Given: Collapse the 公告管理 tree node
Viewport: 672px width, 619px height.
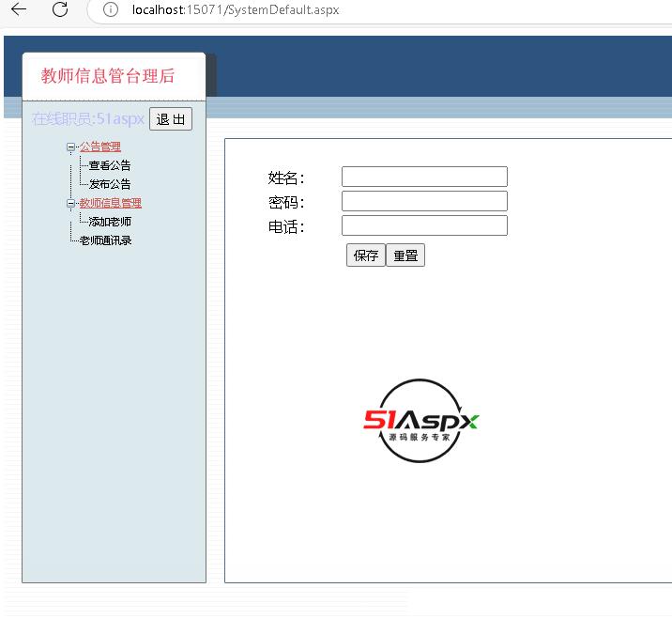Looking at the screenshot, I should point(70,147).
